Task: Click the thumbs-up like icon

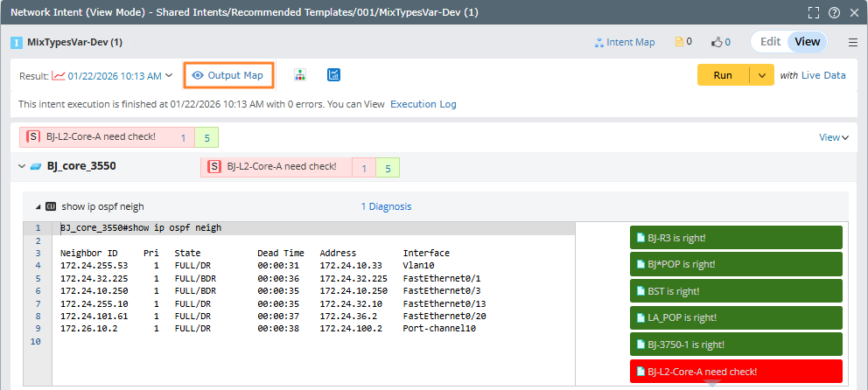Action: pos(717,42)
